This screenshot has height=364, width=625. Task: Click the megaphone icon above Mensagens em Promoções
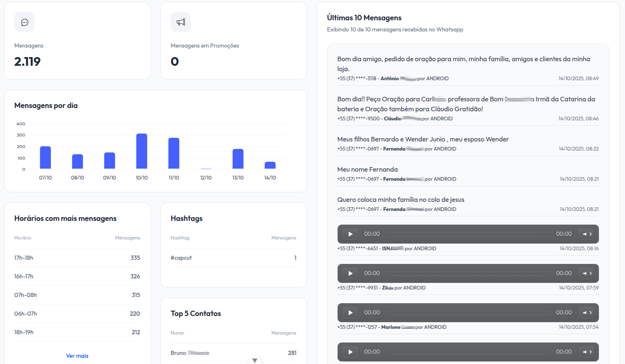click(181, 22)
